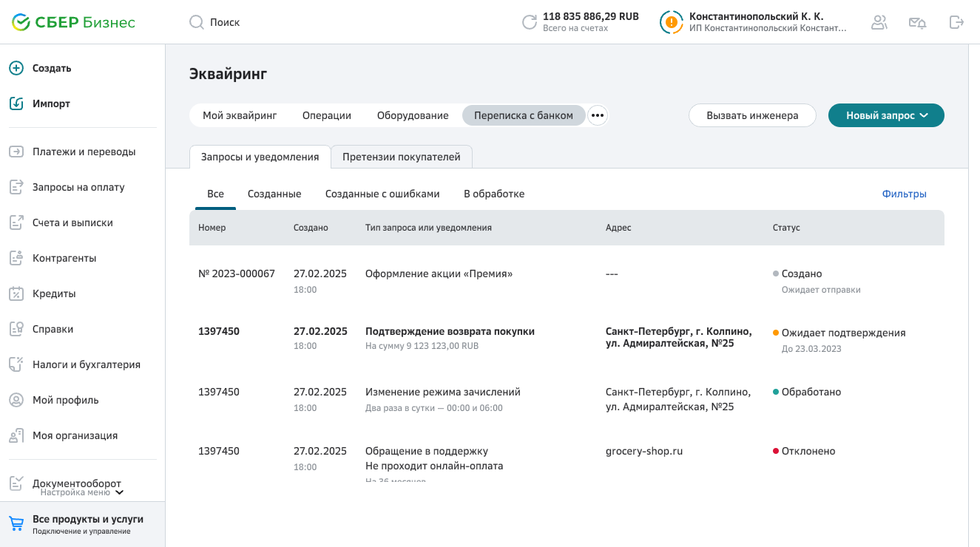980x547 pixels.
Task: Click the Создать plus icon
Action: (x=16, y=68)
